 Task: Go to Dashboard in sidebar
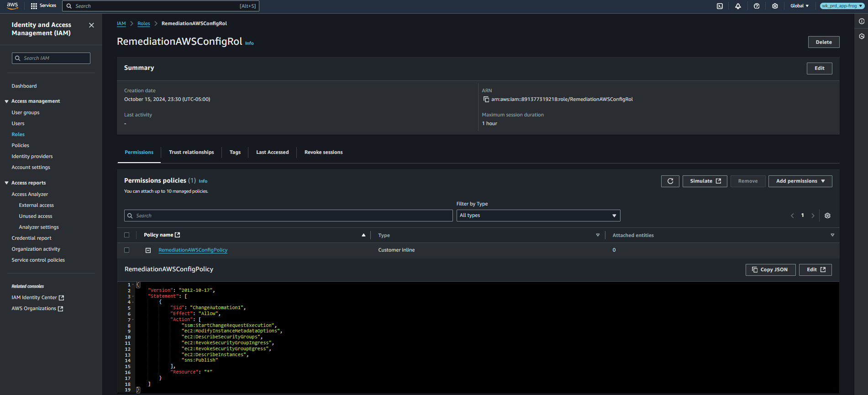(24, 86)
